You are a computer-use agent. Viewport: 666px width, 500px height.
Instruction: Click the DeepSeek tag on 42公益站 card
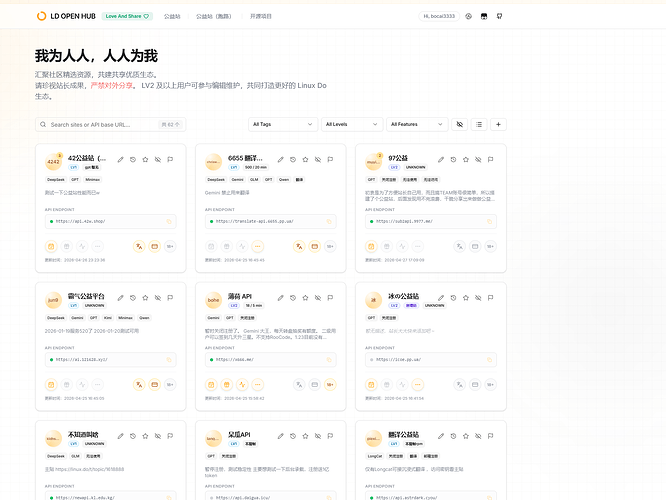[56, 180]
